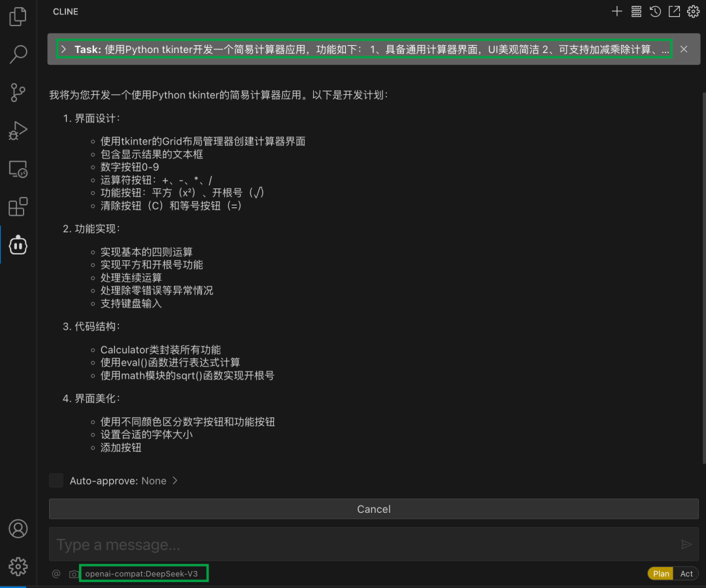Click the '添加按钮' bullet
This screenshot has width=706, height=588.
coord(121,448)
